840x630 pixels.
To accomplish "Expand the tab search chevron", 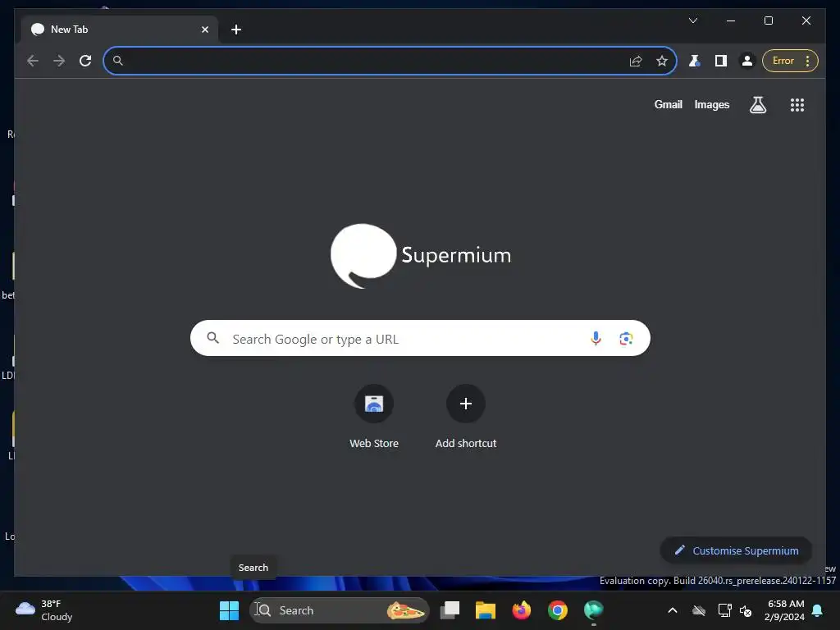I will [692, 21].
